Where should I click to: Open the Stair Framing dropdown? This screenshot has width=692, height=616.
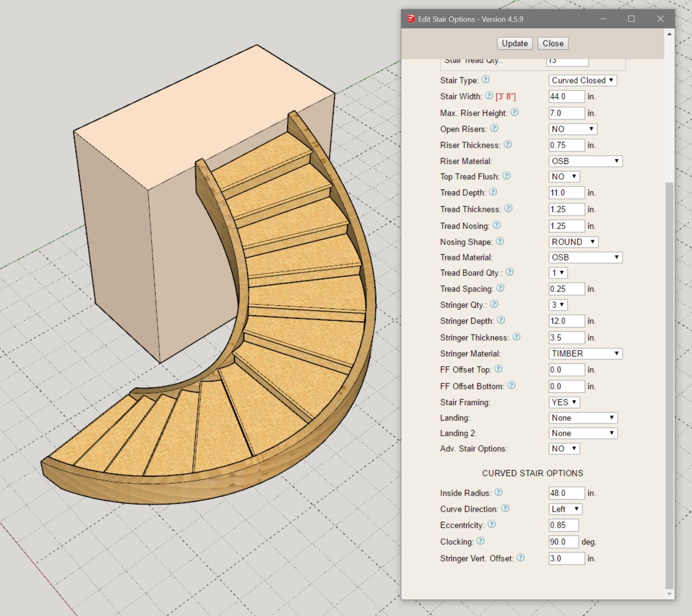(x=564, y=402)
